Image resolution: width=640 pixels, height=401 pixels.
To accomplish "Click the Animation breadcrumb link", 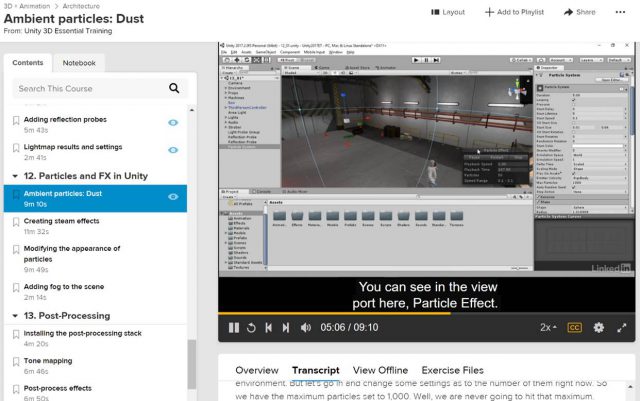I will coord(34,6).
